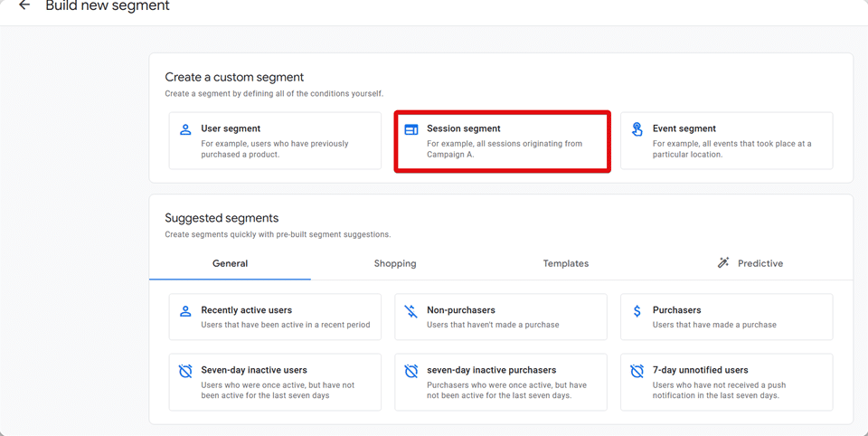Click text 'all sessions originating from Campaign A'
The width and height of the screenshot is (868, 436).
point(505,149)
